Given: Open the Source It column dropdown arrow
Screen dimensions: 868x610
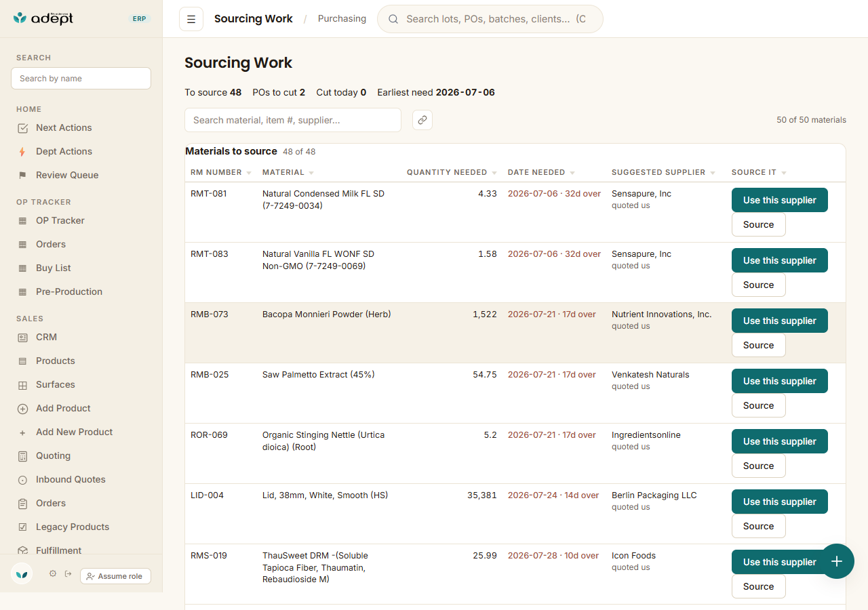Looking at the screenshot, I should (783, 173).
